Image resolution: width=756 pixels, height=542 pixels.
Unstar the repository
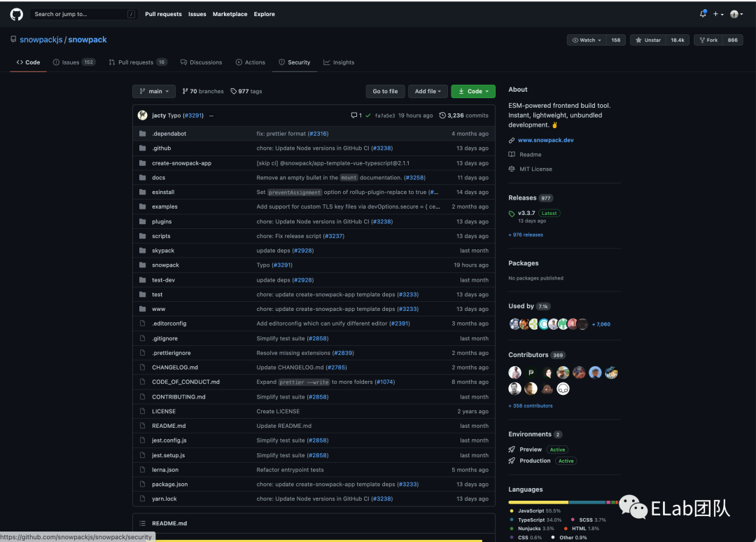coord(648,40)
